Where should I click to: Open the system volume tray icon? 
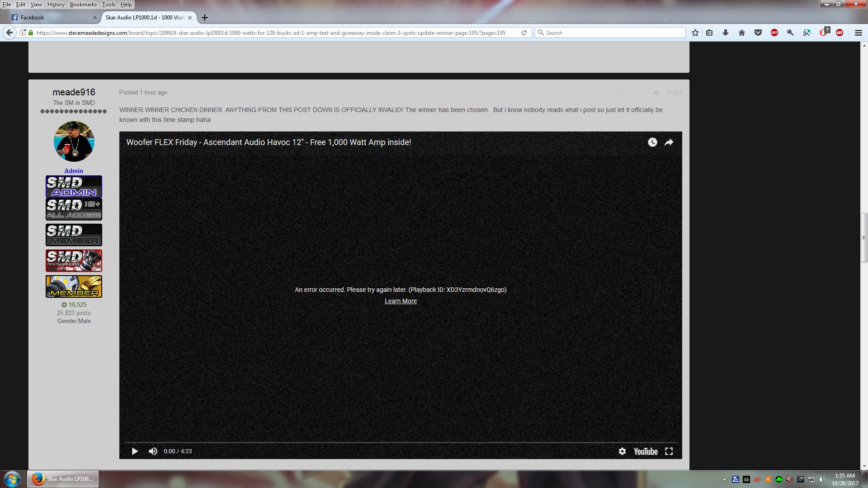[822, 479]
